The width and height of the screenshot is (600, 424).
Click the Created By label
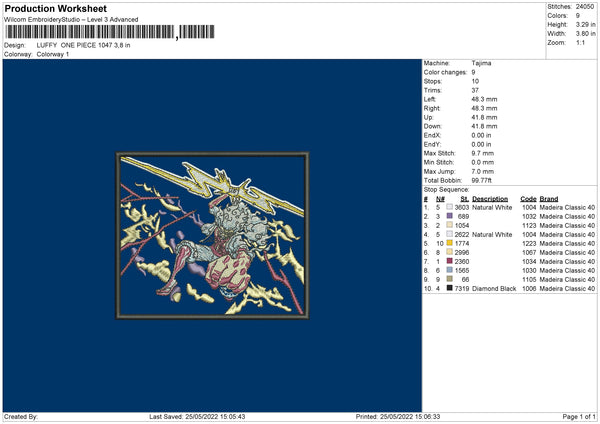click(x=21, y=416)
